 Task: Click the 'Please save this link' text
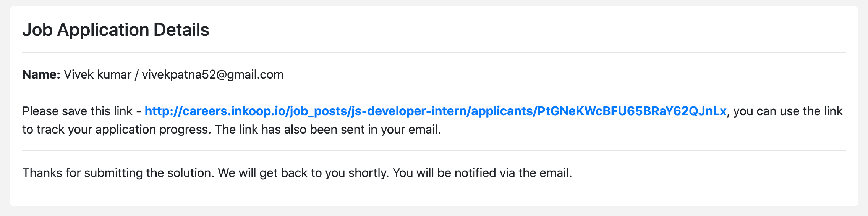tap(78, 111)
